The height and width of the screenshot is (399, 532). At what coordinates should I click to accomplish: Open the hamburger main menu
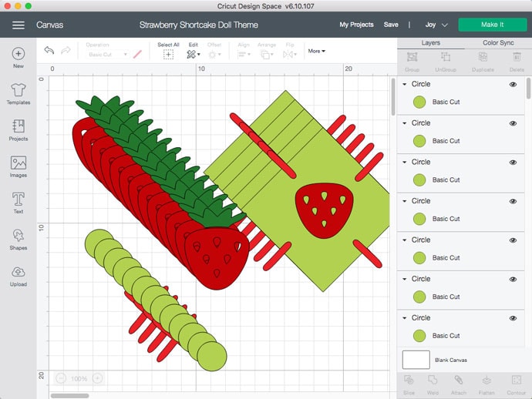[19, 25]
